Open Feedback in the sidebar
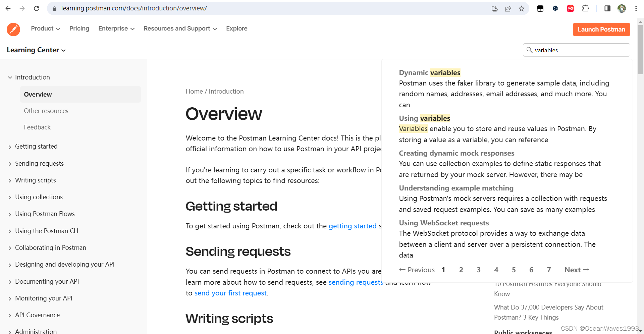644x334 pixels. coord(37,127)
